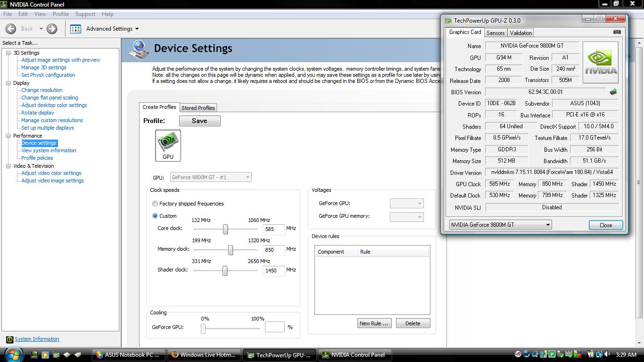
Task: Click the System Information icon at bottom left
Action: (x=9, y=339)
